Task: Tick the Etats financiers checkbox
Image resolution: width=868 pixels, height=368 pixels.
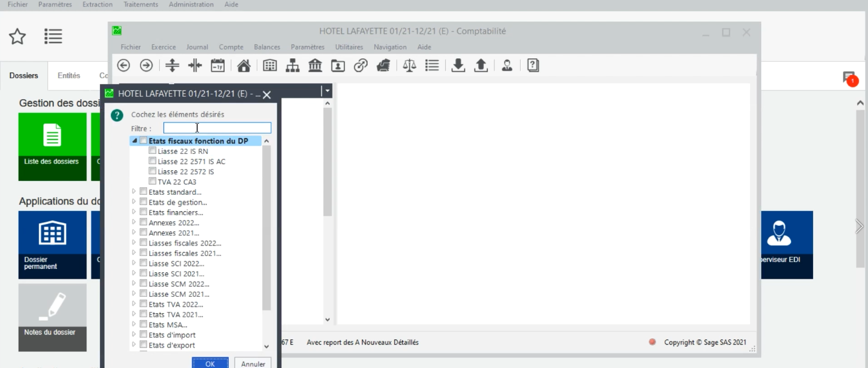Action: click(144, 212)
